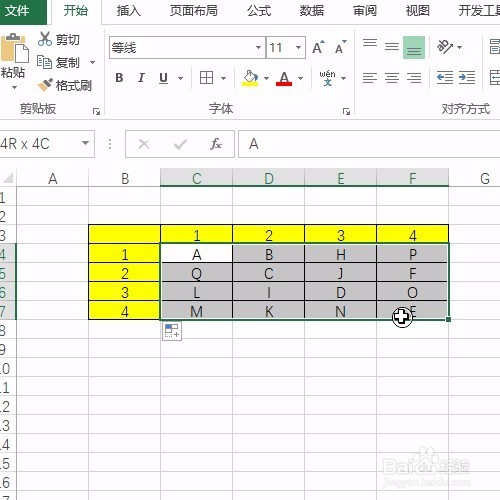Click the Copy icon
The width and height of the screenshot is (500, 500).
point(44,62)
